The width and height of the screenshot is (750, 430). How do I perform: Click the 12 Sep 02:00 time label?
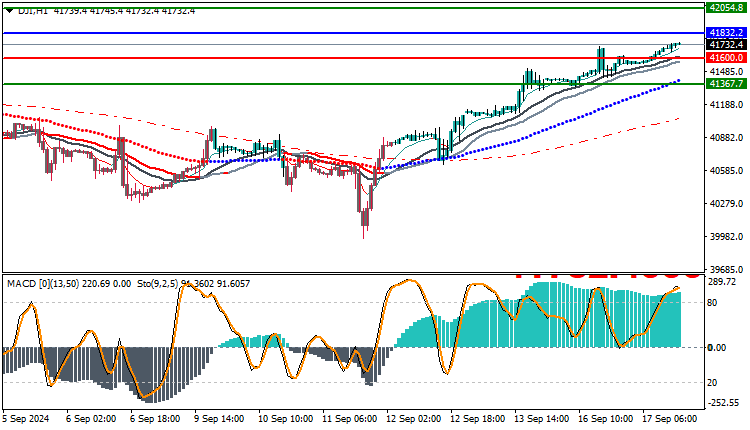(414, 419)
